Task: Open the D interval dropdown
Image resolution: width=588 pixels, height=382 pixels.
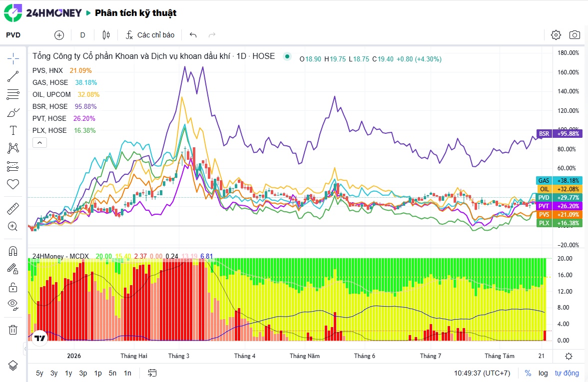Action: point(83,35)
